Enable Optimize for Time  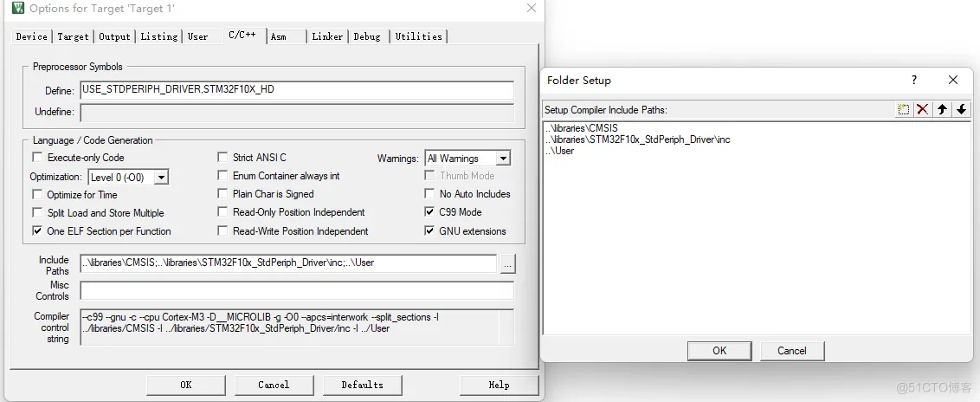[x=37, y=194]
